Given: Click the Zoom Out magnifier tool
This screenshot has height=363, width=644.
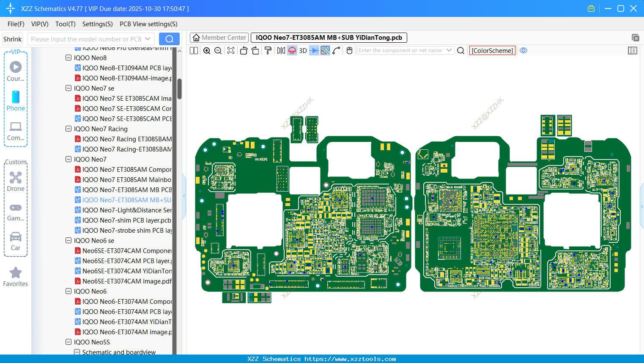Looking at the screenshot, I should point(218,50).
